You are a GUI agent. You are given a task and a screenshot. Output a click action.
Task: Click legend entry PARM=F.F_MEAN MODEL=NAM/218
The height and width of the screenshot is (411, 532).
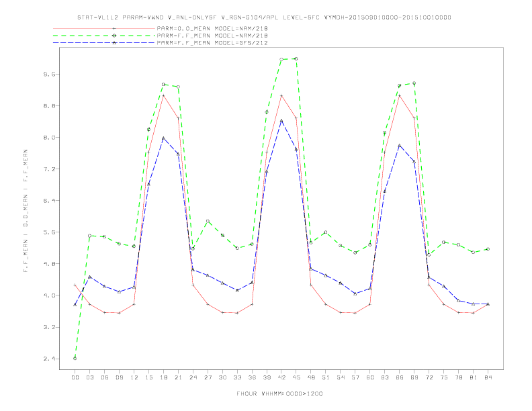click(212, 36)
